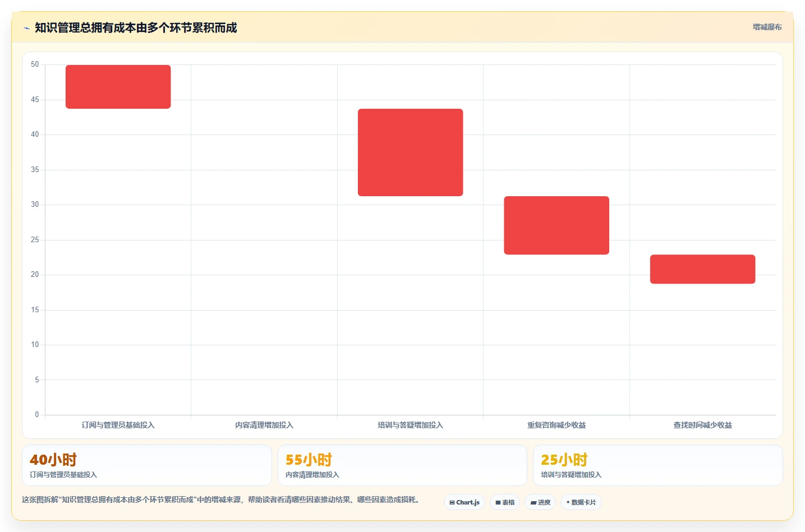
Task: Click y-axis value 15
Action: click(35, 310)
